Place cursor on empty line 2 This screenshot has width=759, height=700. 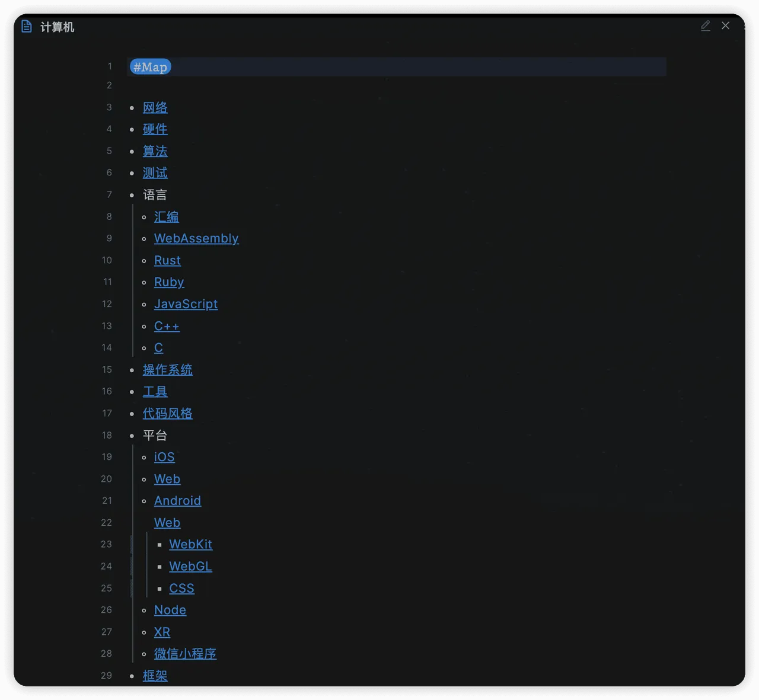click(356, 86)
